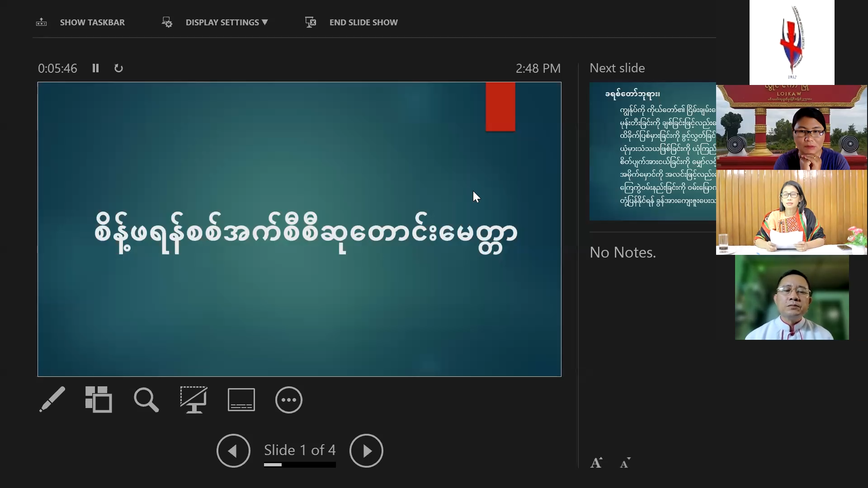
Task: Click the Next slide preview thumbnail
Action: [652, 151]
